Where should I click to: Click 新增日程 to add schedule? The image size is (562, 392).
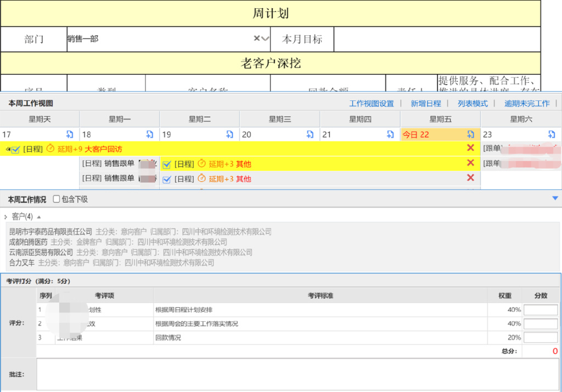click(426, 103)
